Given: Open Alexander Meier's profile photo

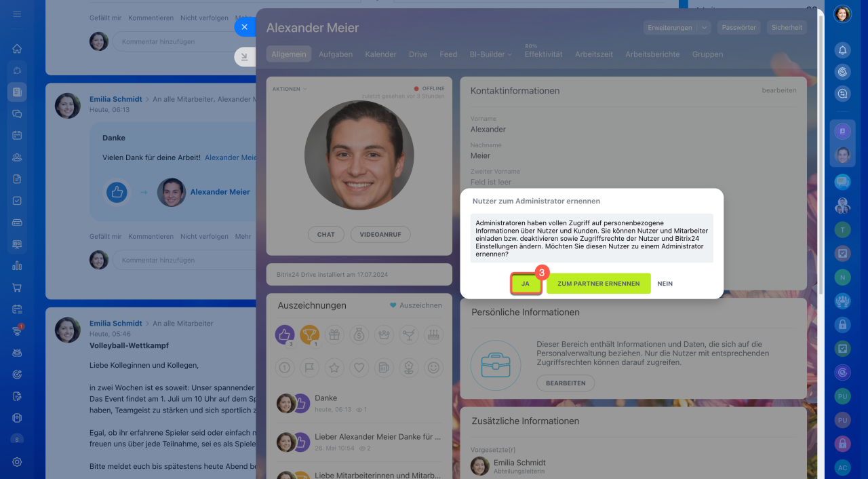Looking at the screenshot, I should point(359,155).
